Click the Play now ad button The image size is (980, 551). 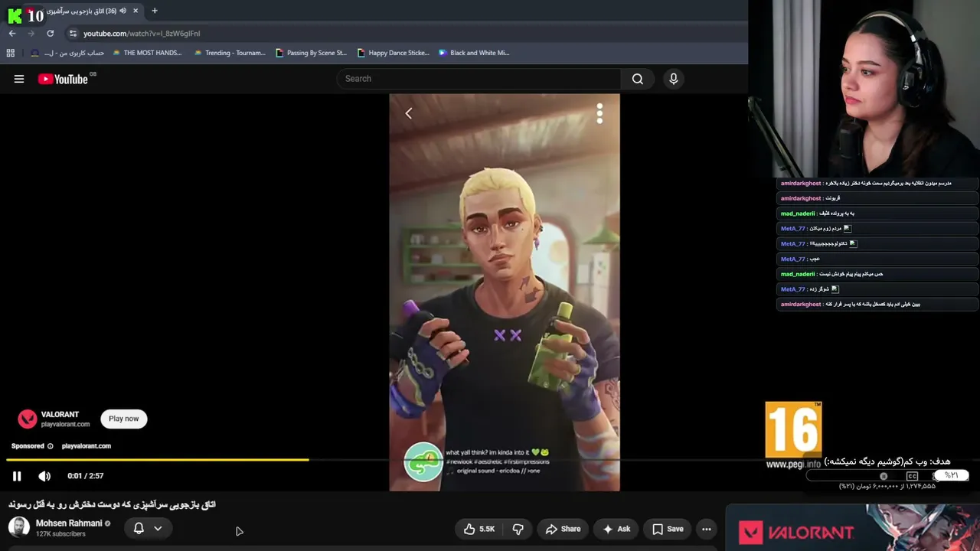click(x=123, y=419)
